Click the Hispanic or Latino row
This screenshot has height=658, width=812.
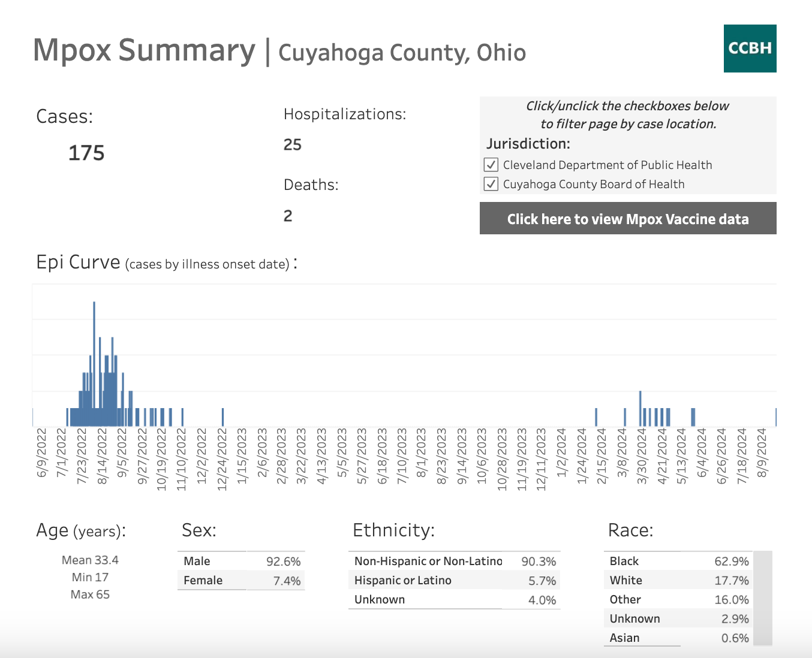(454, 580)
